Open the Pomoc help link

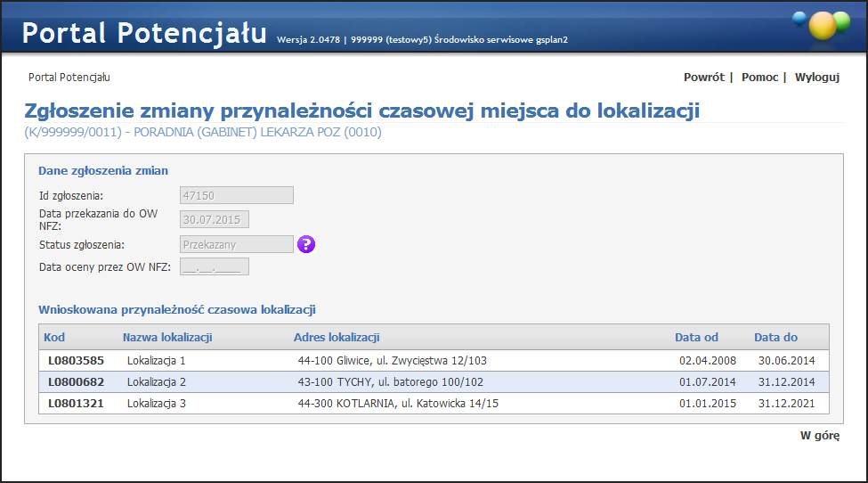click(x=759, y=78)
